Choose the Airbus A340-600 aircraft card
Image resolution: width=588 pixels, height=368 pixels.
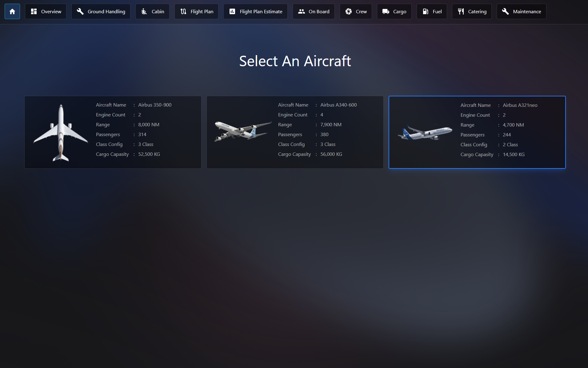(x=295, y=132)
